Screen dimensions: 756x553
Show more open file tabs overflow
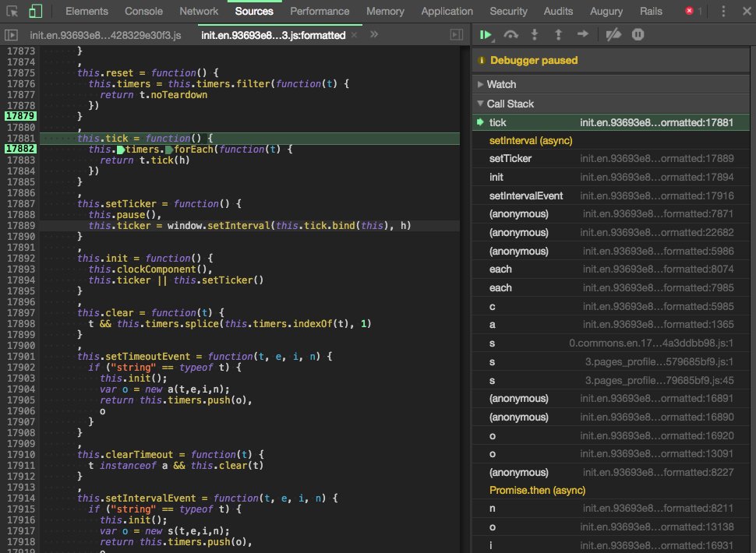374,35
